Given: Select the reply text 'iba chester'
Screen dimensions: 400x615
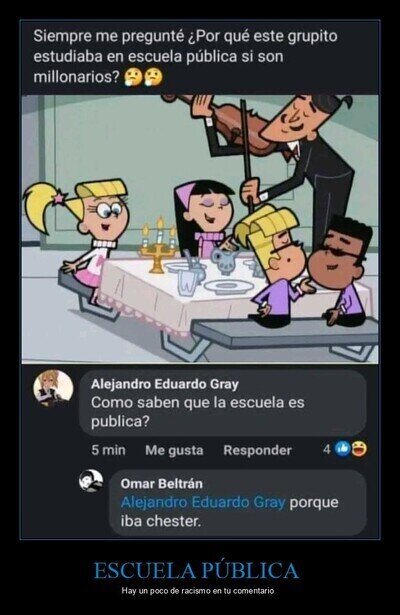Looking at the screenshot, I should [160, 522].
